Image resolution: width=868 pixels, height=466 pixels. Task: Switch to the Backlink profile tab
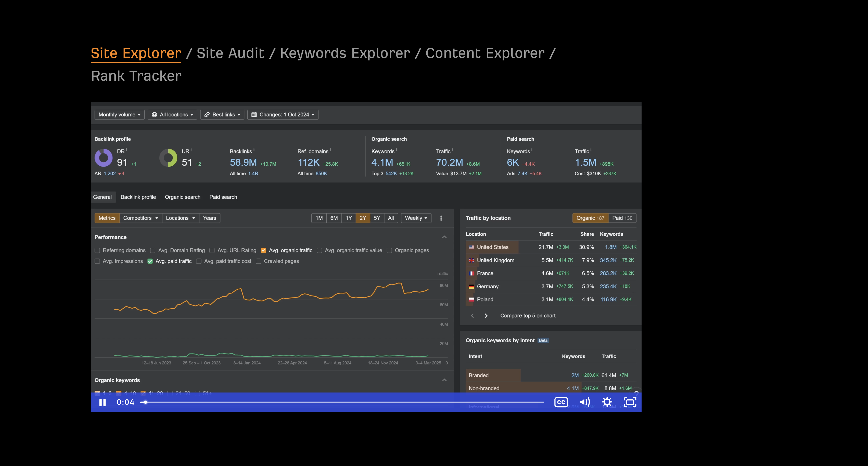click(x=138, y=197)
